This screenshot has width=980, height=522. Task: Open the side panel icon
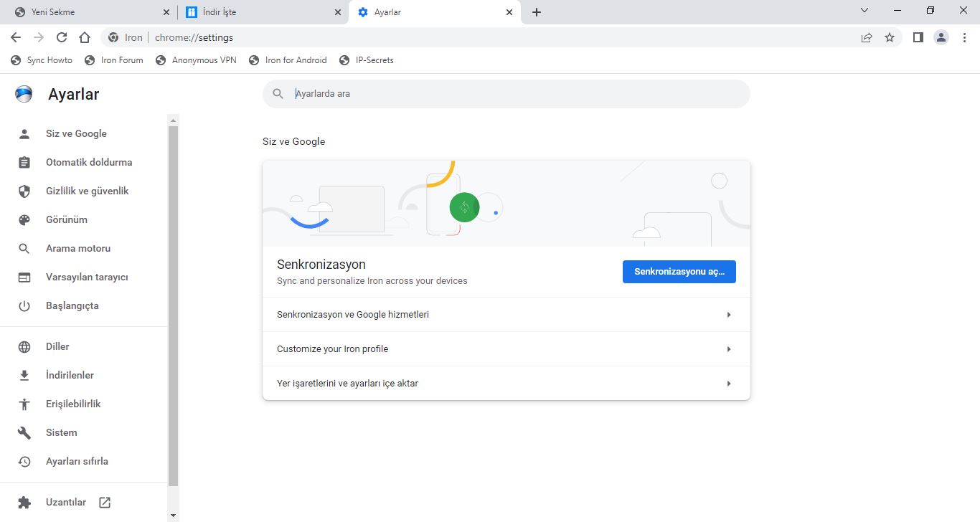tap(918, 37)
